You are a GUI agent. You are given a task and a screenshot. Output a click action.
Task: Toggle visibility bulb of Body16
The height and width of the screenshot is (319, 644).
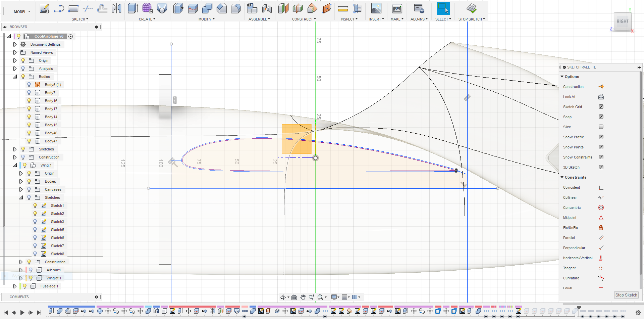pyautogui.click(x=29, y=101)
